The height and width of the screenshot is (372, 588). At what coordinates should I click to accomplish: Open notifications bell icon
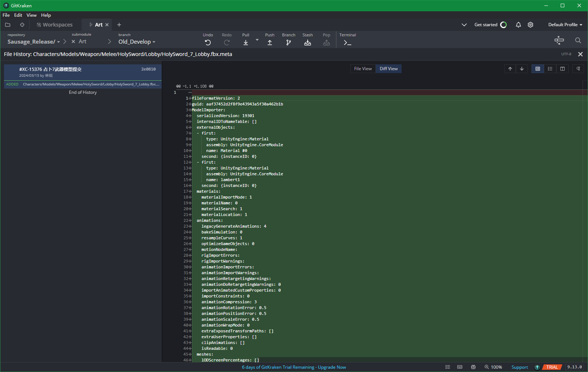point(518,25)
